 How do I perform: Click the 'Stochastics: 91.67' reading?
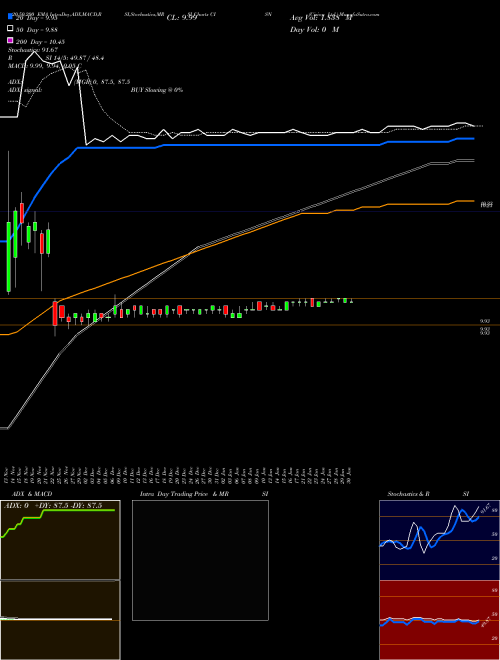click(x=33, y=50)
